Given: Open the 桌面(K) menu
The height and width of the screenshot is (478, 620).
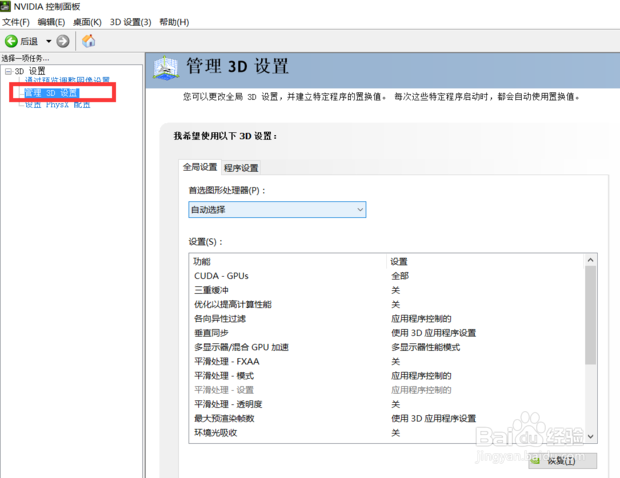Looking at the screenshot, I should pos(87,22).
